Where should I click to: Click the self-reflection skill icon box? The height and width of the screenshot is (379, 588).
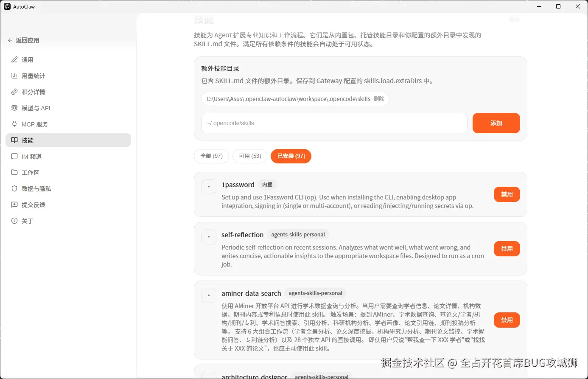click(x=209, y=237)
